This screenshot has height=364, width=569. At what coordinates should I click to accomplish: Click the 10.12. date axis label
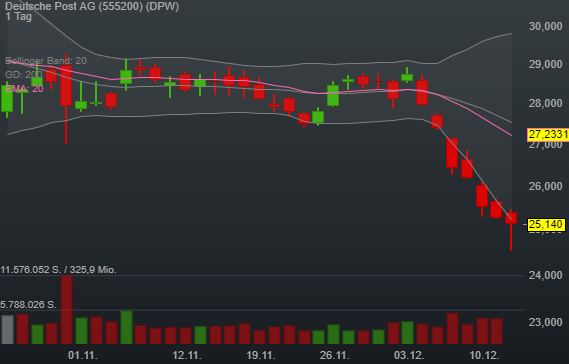(x=484, y=355)
